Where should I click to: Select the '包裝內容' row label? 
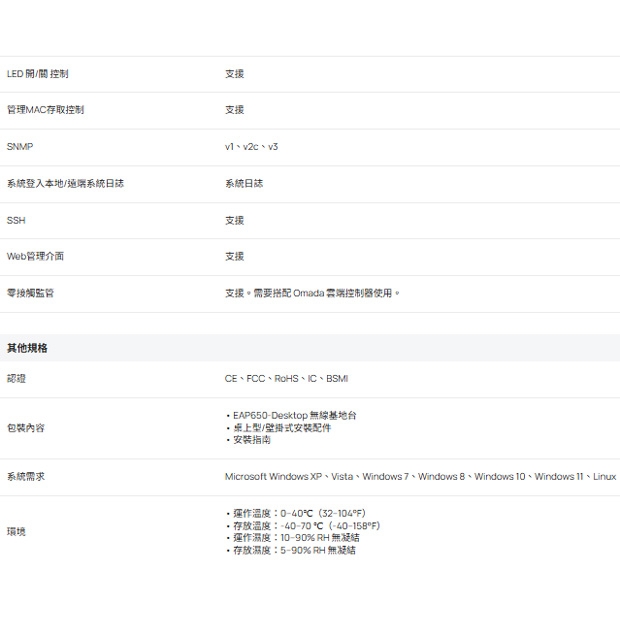[26, 428]
